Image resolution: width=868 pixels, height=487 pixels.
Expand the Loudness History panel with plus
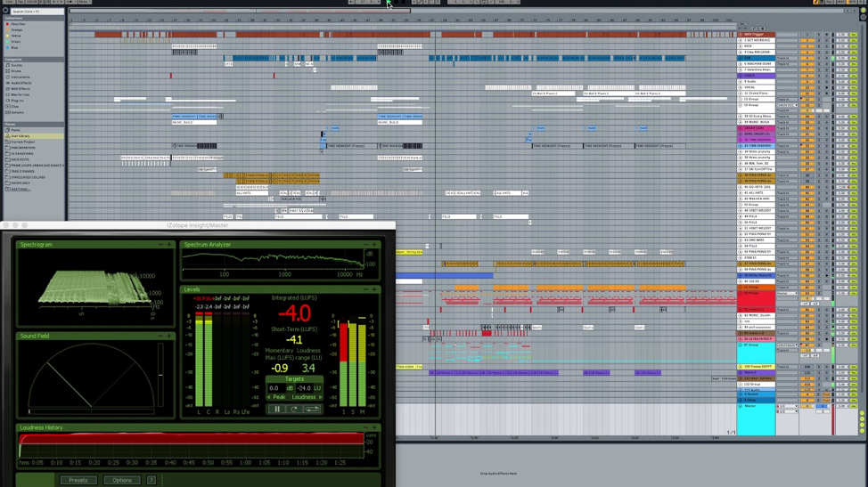point(374,427)
